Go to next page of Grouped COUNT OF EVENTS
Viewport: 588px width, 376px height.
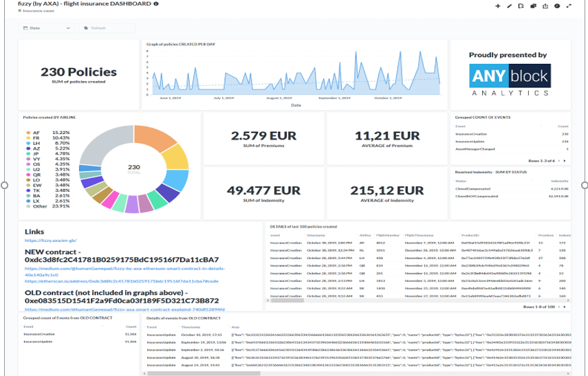point(565,161)
